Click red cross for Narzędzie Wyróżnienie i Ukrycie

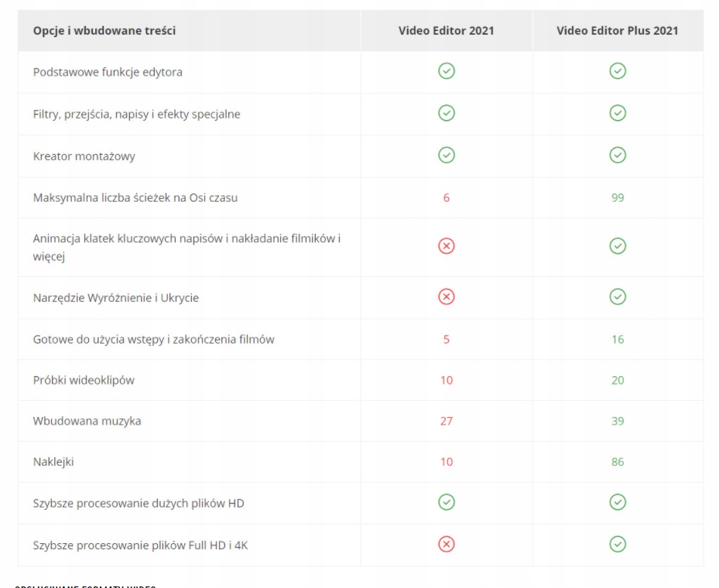pos(447,297)
